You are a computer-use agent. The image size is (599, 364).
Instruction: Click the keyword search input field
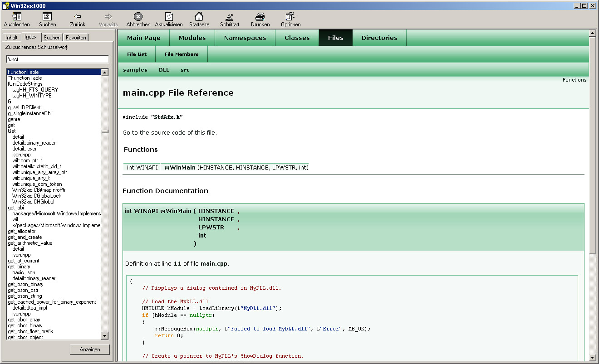(57, 59)
